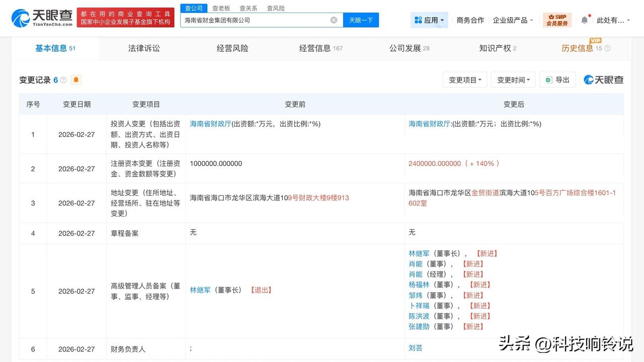Open the SVIP 会员服务 badge

pos(557,20)
